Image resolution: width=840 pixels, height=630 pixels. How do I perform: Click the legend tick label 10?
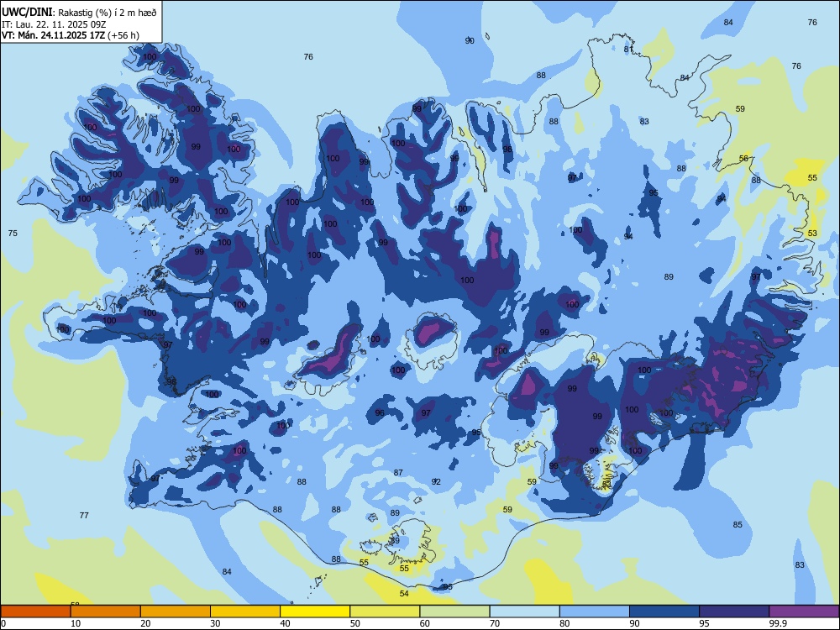point(76,623)
